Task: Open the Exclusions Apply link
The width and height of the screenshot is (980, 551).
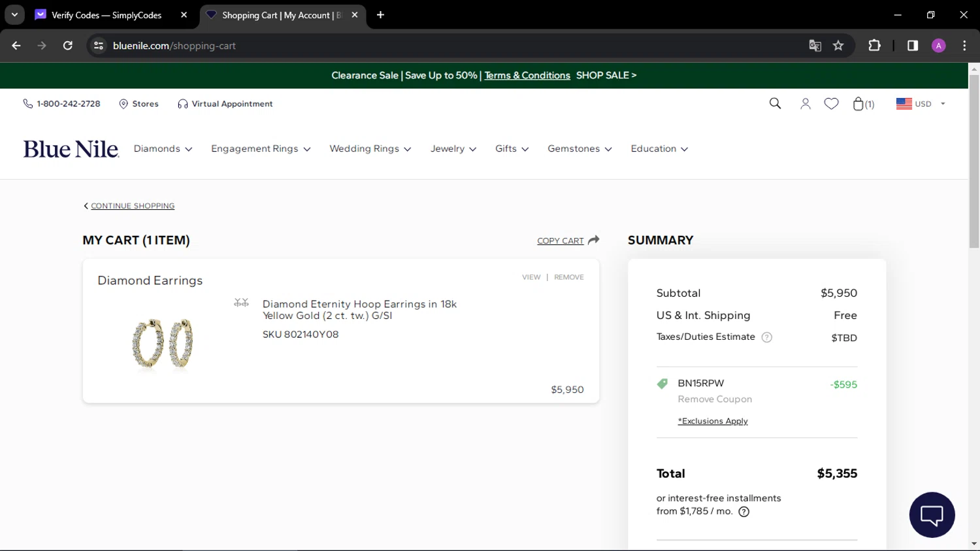Action: point(713,422)
